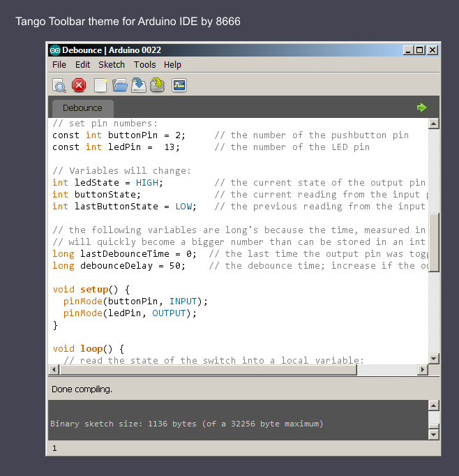Click 'pinMode(buttonPin, INPUT);' line
Screen dimensions: 459x476
(135, 301)
